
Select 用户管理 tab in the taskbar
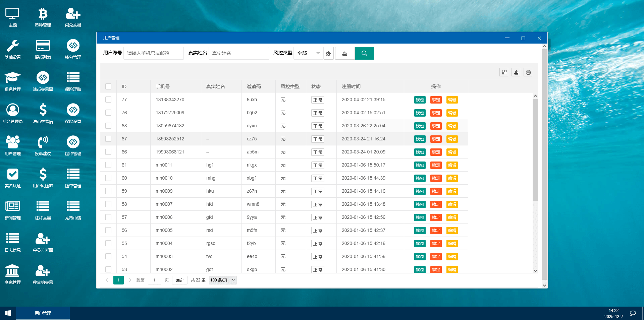[43, 313]
